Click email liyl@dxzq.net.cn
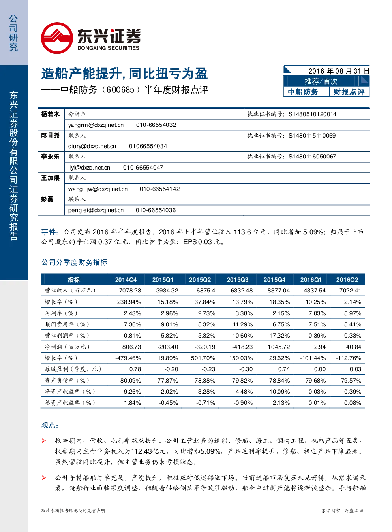This screenshot has height=532, width=392. point(89,168)
